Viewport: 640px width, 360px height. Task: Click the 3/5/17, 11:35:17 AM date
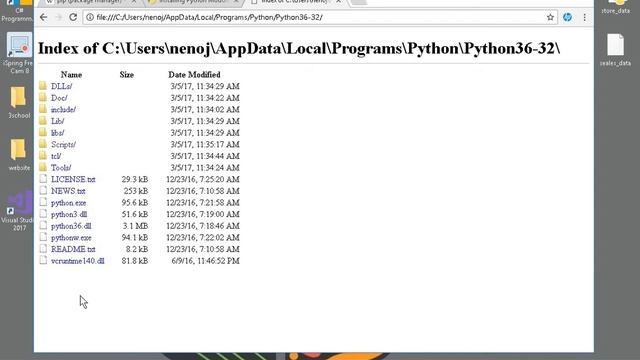click(205, 144)
